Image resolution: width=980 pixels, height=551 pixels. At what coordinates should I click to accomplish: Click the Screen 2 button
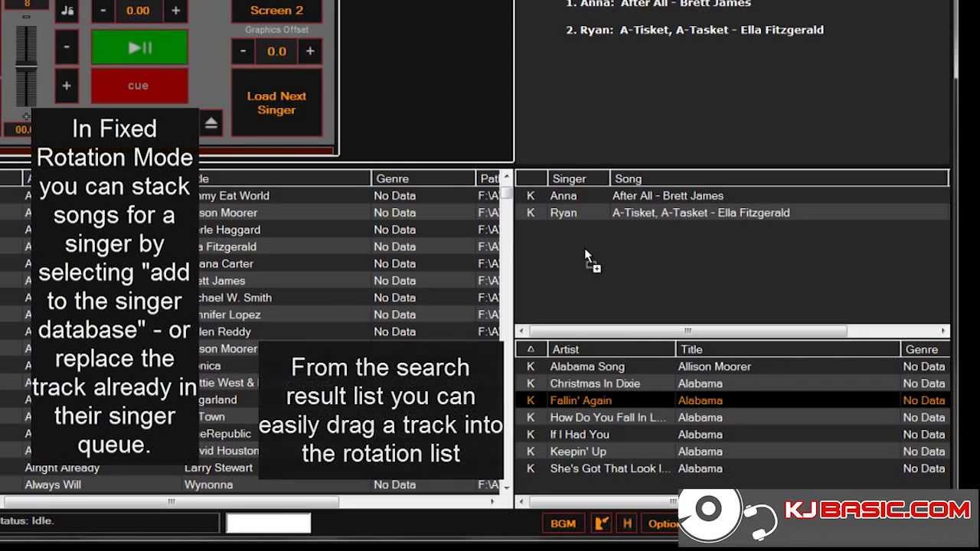pos(276,11)
